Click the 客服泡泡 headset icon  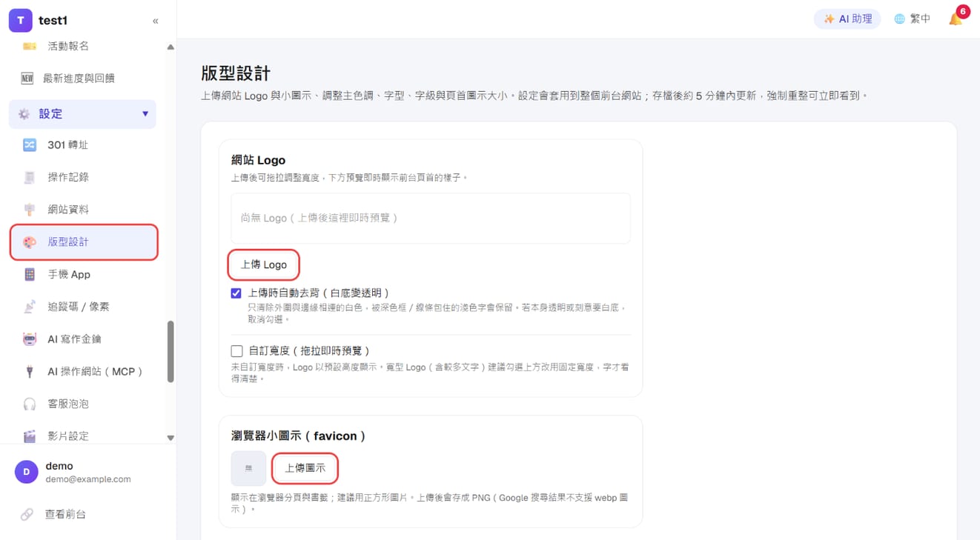click(29, 404)
